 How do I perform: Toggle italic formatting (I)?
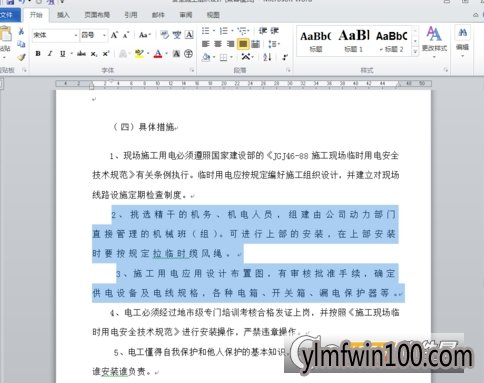coord(50,53)
